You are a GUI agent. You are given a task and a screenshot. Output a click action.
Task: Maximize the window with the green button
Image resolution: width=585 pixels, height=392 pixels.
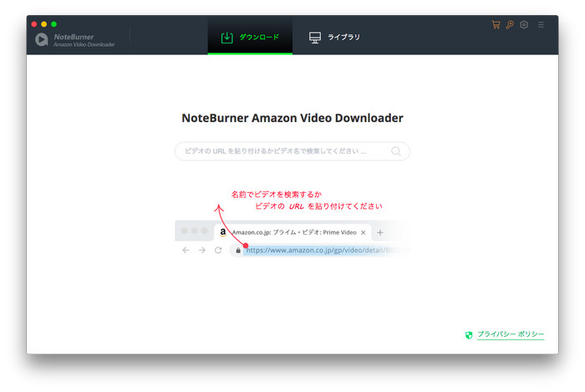[53, 24]
